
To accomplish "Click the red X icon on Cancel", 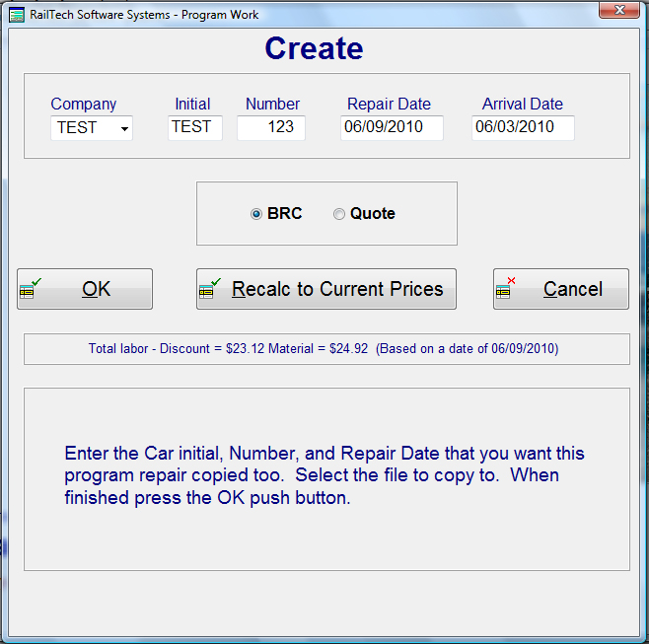I will [x=504, y=289].
